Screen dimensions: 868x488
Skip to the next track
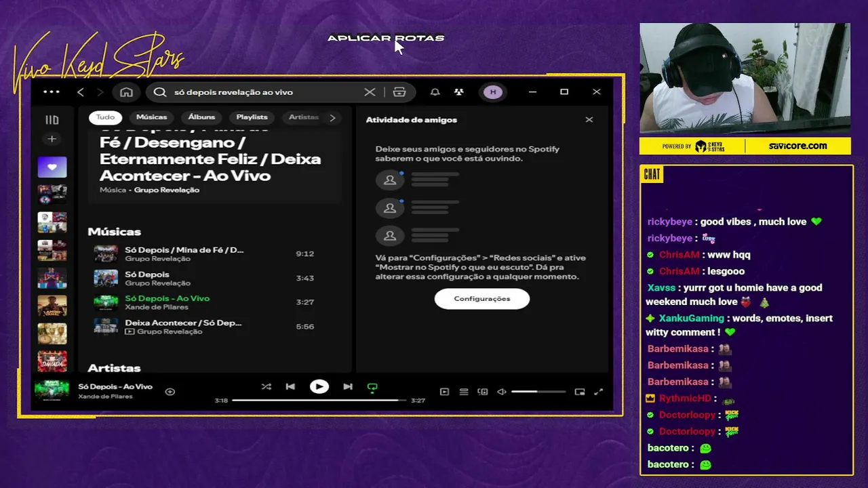coord(348,387)
